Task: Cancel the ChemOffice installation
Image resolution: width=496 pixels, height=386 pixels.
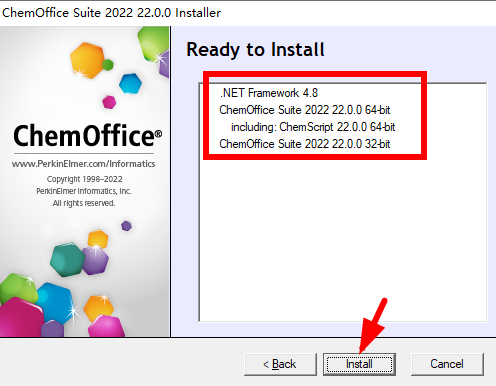Action: coord(447,364)
